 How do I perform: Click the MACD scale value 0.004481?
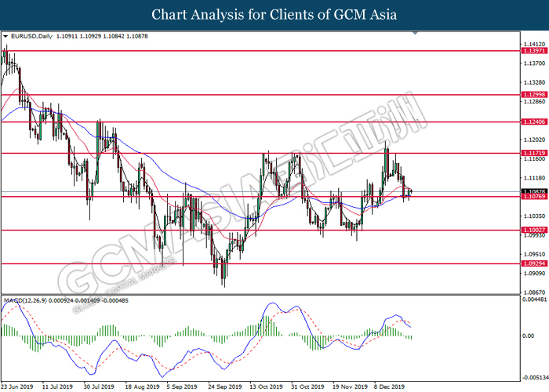pos(534,299)
